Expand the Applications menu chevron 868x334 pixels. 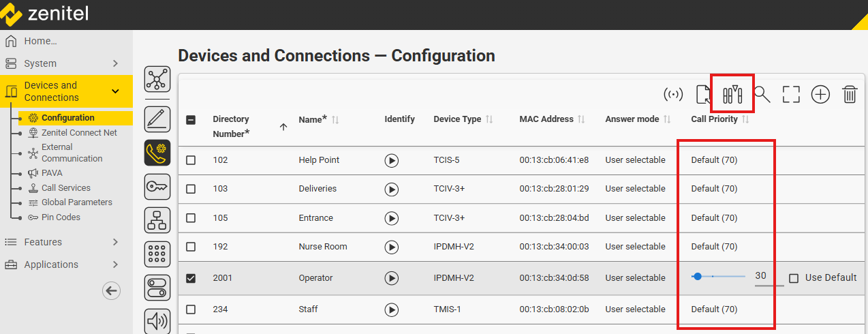tap(115, 264)
